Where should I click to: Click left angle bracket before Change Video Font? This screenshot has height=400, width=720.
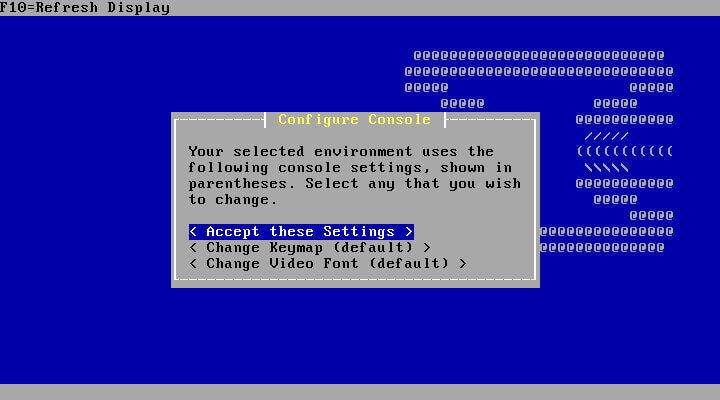pos(193,264)
